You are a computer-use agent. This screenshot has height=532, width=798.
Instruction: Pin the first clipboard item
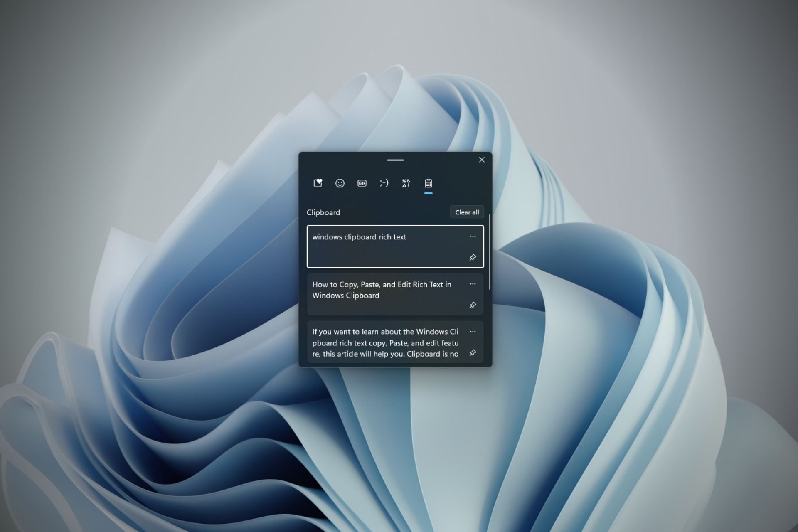(473, 257)
